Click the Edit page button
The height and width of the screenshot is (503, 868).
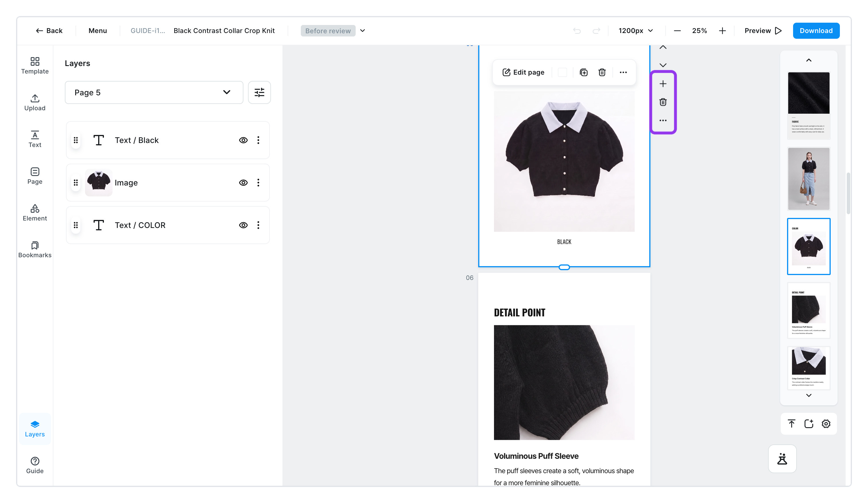523,72
